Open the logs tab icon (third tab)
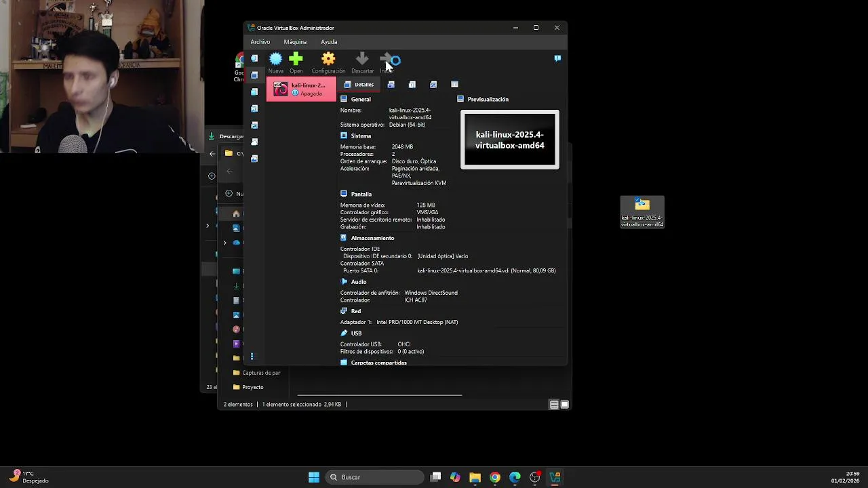Viewport: 868px width, 488px height. click(412, 85)
